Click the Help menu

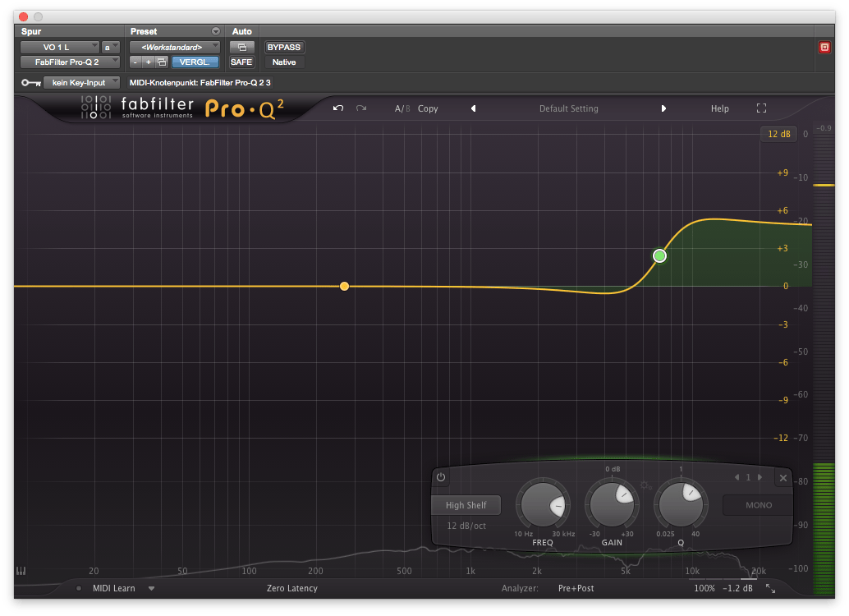coord(719,109)
